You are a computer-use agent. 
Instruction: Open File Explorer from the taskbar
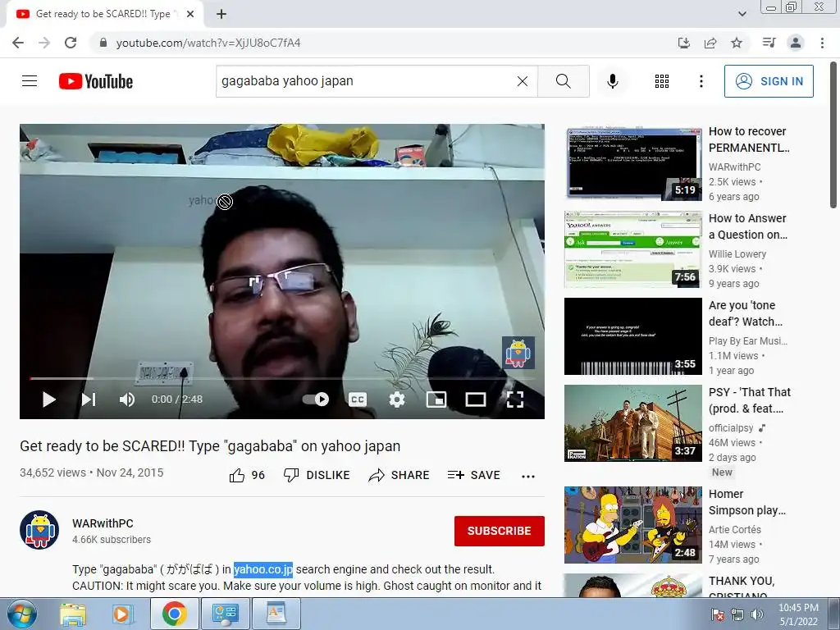73,614
